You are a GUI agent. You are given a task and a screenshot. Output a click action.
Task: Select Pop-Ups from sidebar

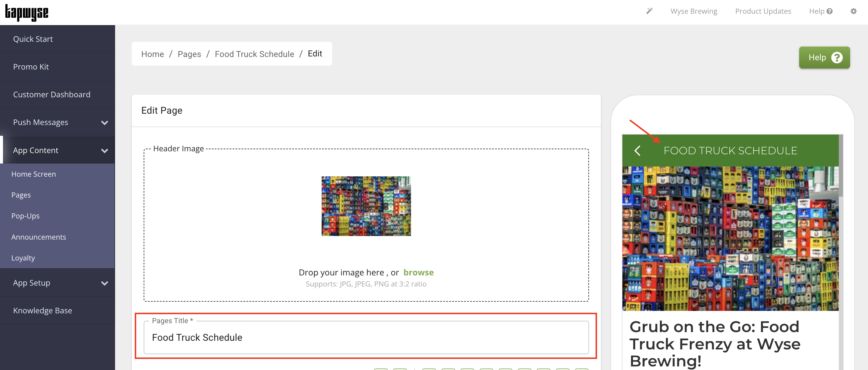point(25,216)
